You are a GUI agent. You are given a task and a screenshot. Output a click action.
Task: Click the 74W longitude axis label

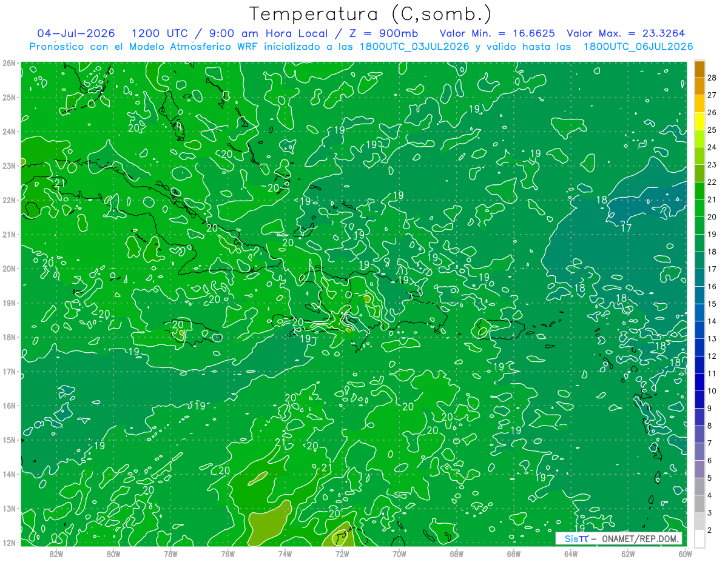click(285, 553)
